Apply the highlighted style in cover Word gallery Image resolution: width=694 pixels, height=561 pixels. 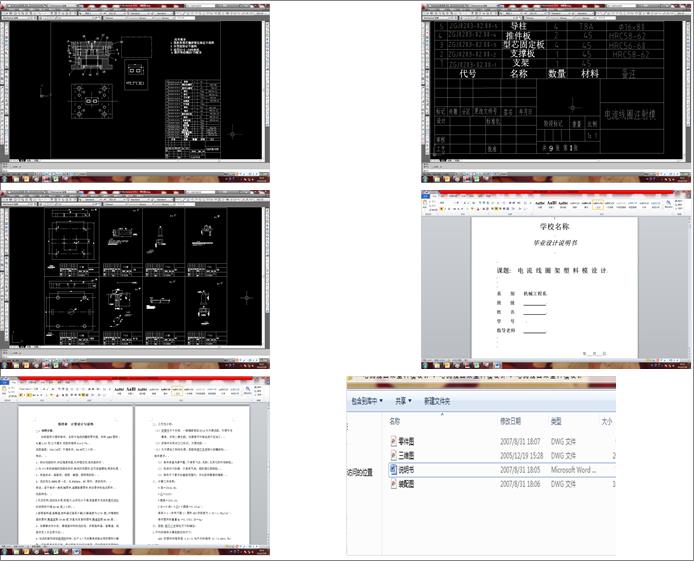(x=598, y=205)
